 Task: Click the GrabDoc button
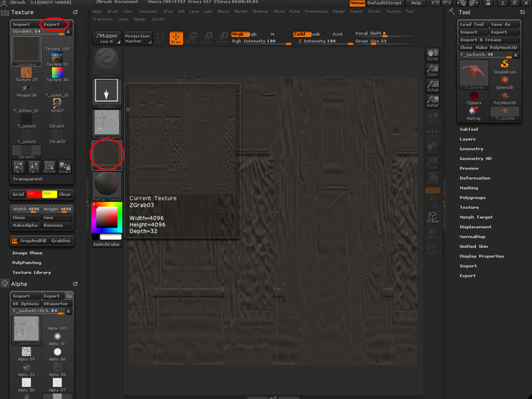point(61,241)
